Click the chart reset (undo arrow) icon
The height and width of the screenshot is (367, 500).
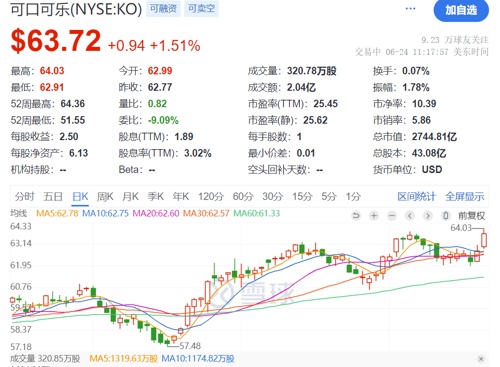pyautogui.click(x=356, y=216)
